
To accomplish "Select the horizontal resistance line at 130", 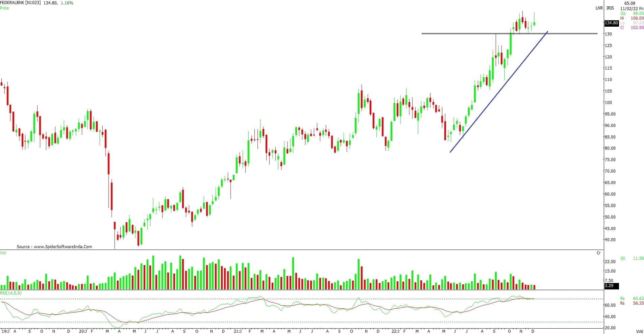I will click(473, 33).
